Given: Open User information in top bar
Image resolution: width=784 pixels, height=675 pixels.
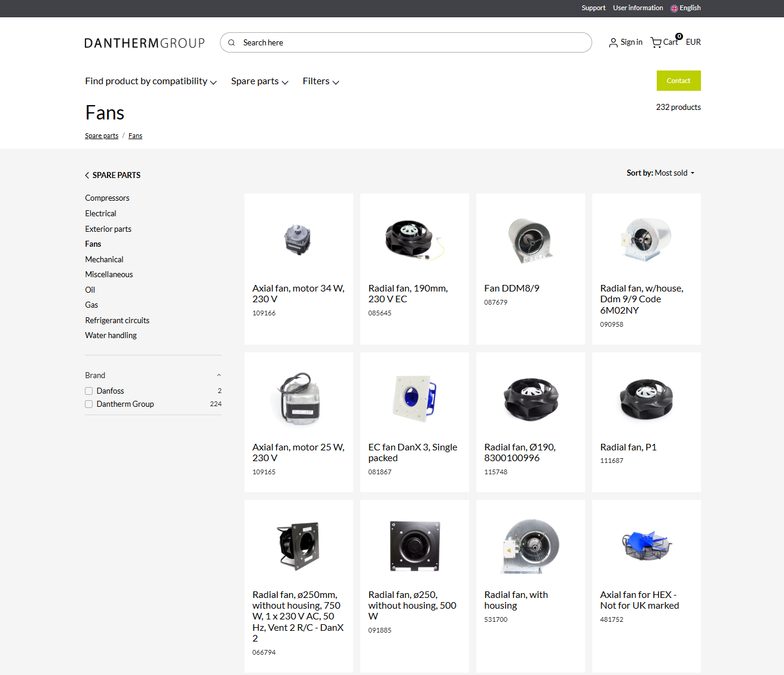Looking at the screenshot, I should click(638, 8).
